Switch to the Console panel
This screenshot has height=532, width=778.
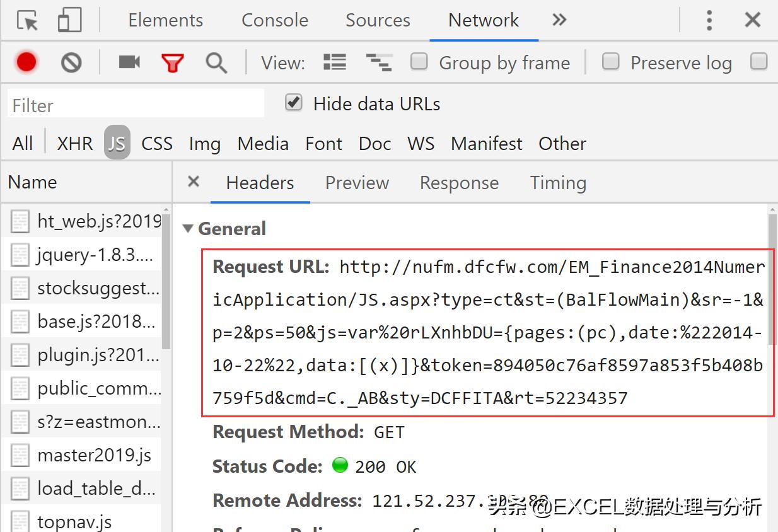[274, 20]
